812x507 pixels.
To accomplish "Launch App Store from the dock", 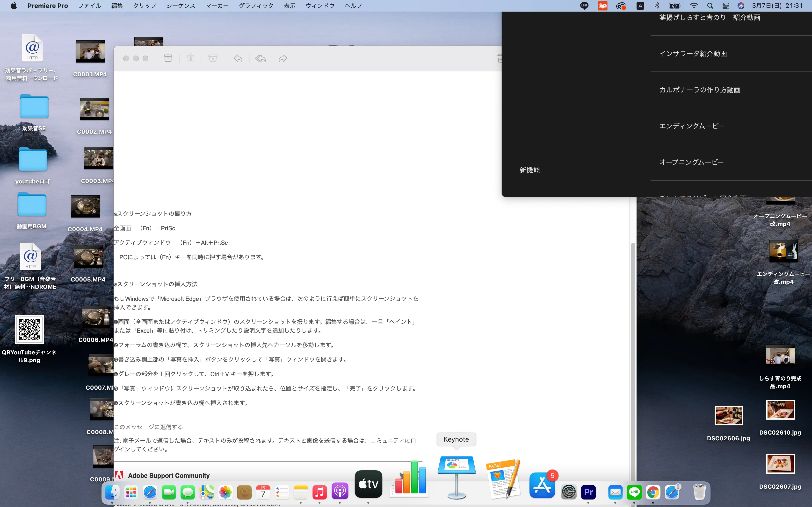I will (542, 486).
